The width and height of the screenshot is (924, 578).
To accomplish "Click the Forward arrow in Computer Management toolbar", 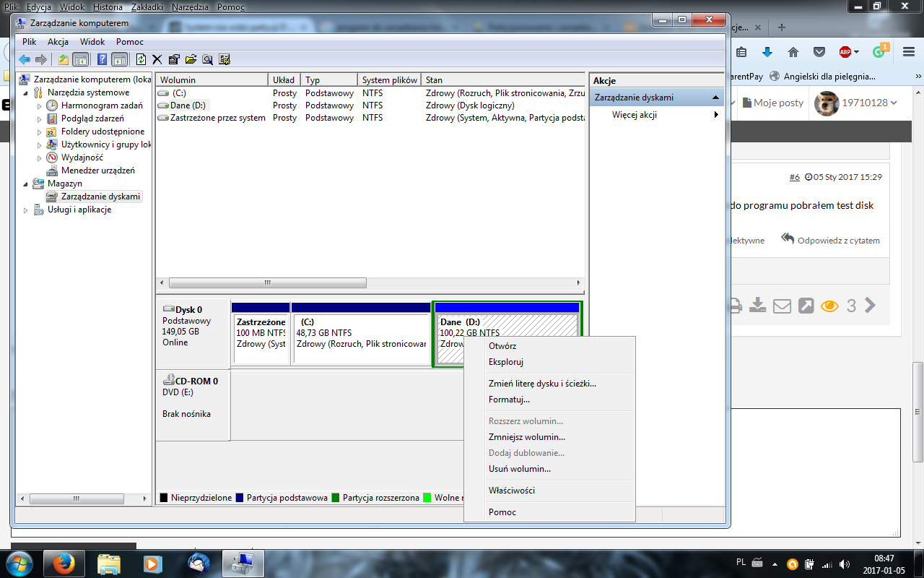I will (x=41, y=59).
